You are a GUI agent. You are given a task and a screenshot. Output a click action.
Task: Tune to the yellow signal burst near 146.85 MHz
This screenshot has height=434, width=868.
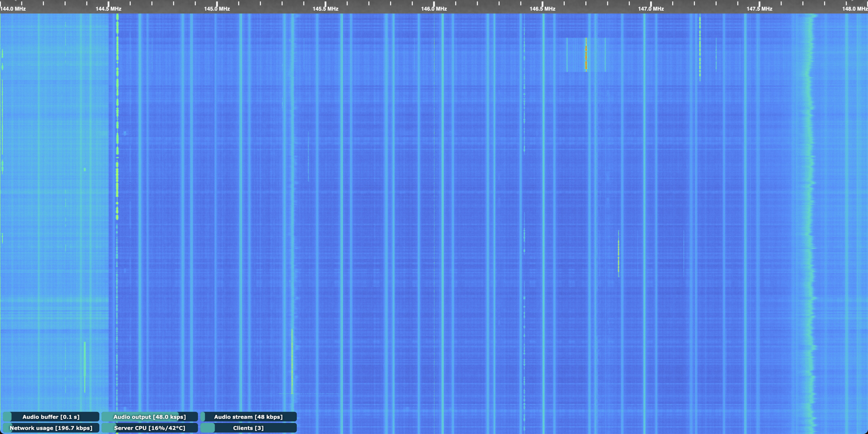point(618,253)
